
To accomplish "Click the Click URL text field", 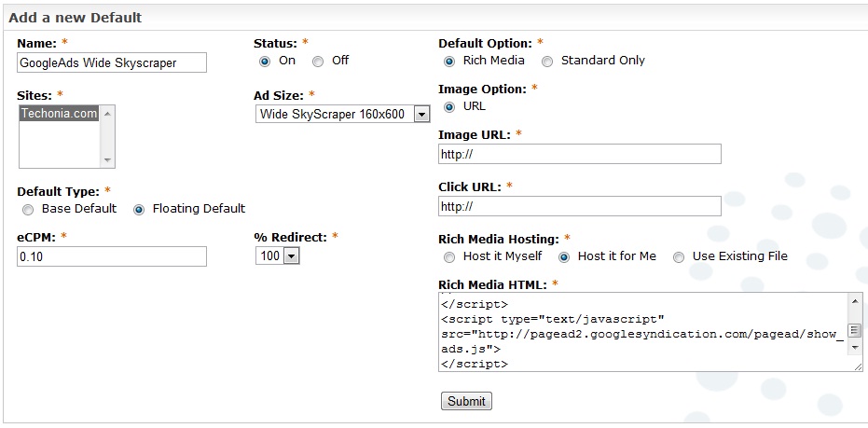I will 579,206.
